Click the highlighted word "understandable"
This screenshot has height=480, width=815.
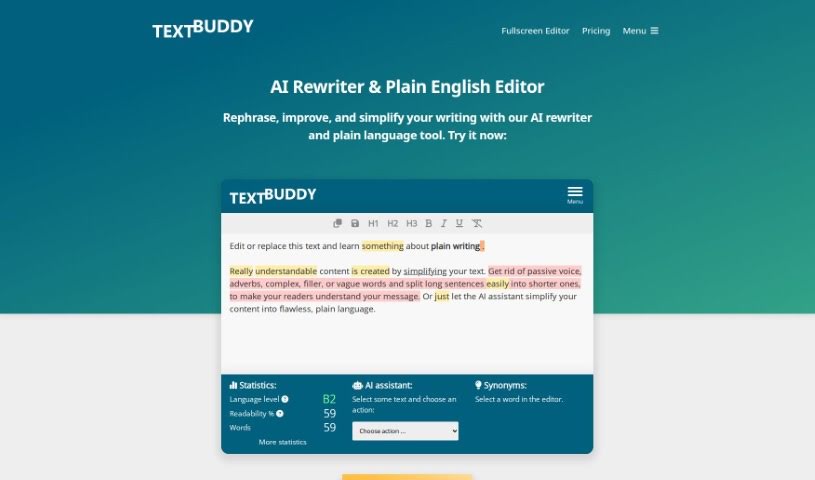pos(286,271)
